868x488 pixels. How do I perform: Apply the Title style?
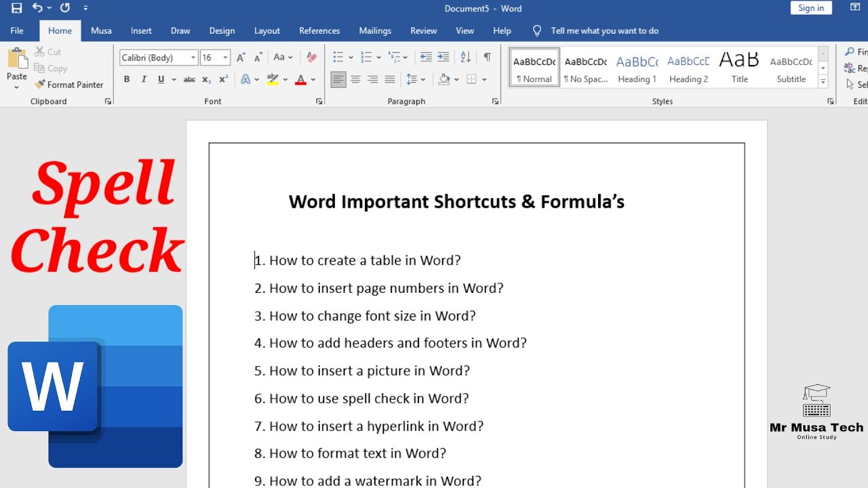coord(740,68)
